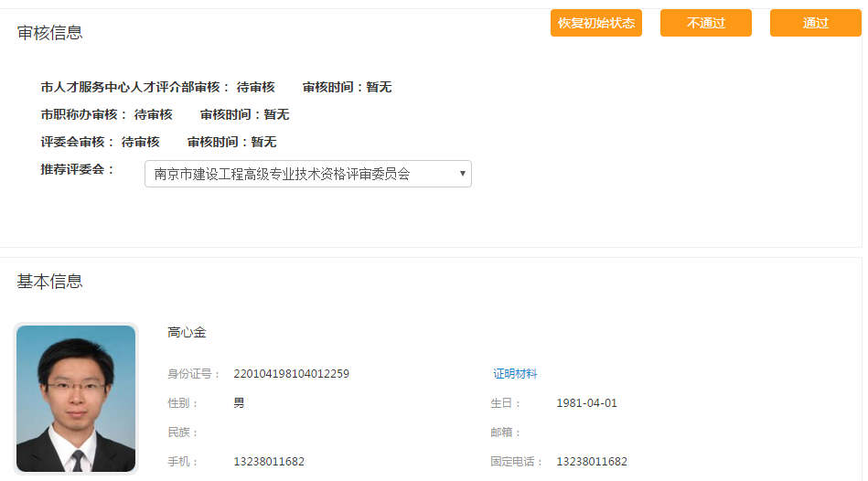Open the 推荐评委会 committee dropdown

pos(307,174)
